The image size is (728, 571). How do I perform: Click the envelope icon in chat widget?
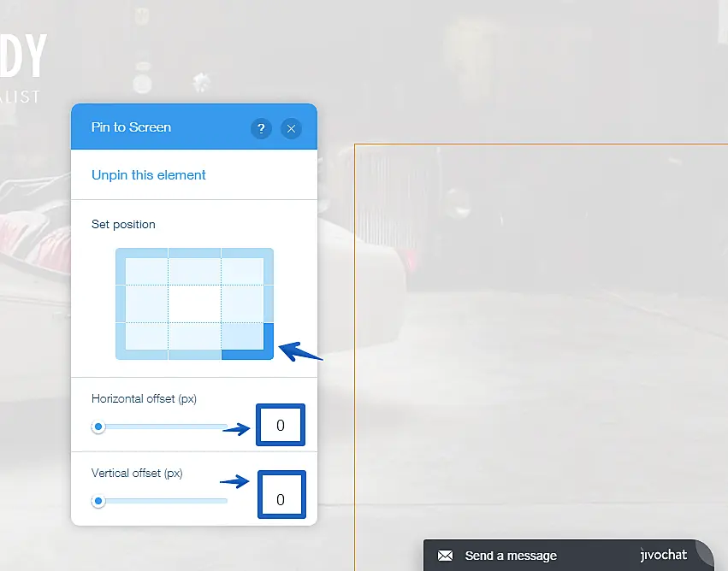click(445, 556)
